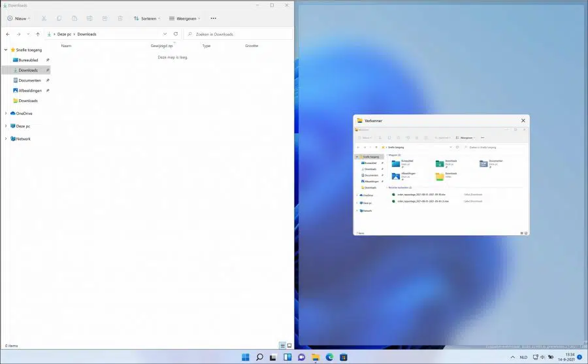Open the Weergeven dropdown

click(184, 18)
